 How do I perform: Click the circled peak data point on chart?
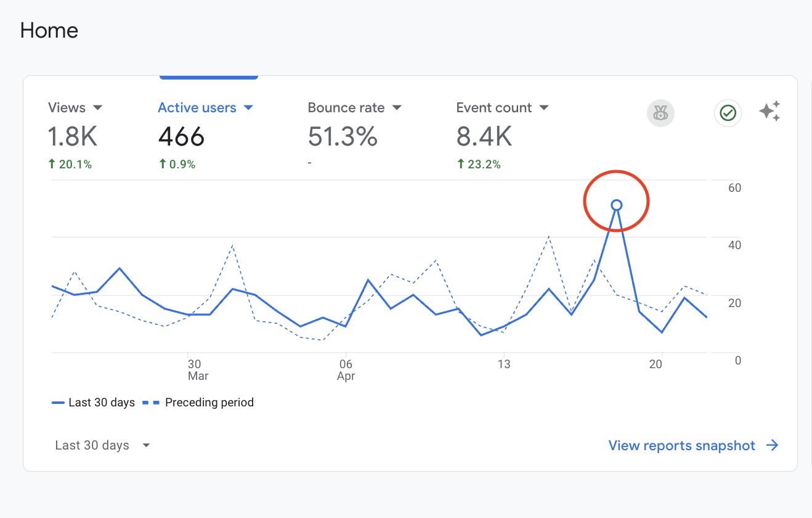(x=616, y=205)
